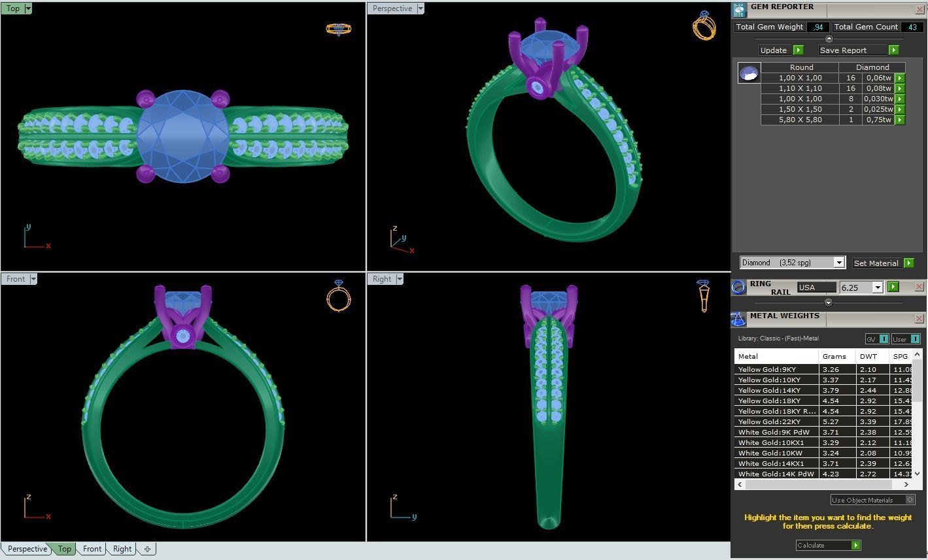
Task: Open the ring size 6.25 dropdown
Action: (x=878, y=288)
